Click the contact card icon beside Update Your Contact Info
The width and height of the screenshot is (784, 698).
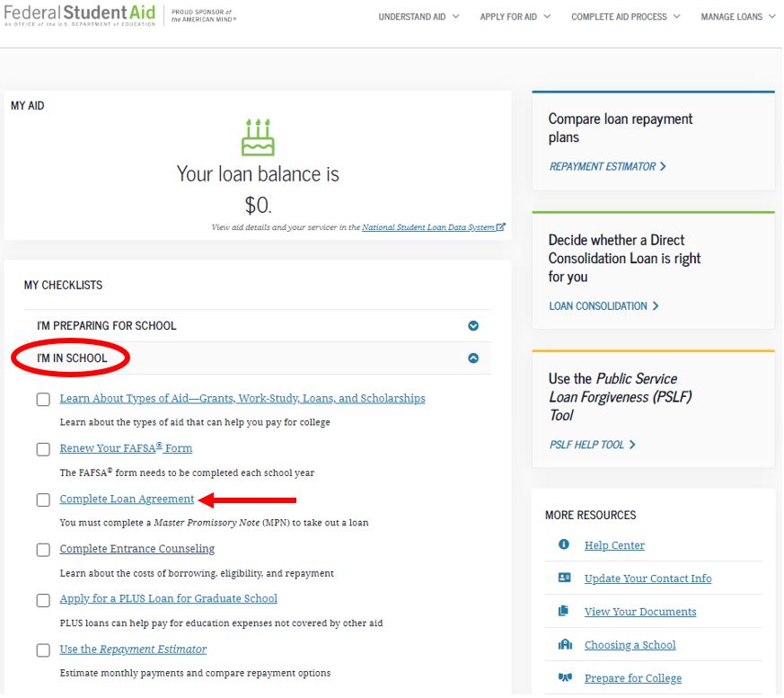pyautogui.click(x=565, y=578)
